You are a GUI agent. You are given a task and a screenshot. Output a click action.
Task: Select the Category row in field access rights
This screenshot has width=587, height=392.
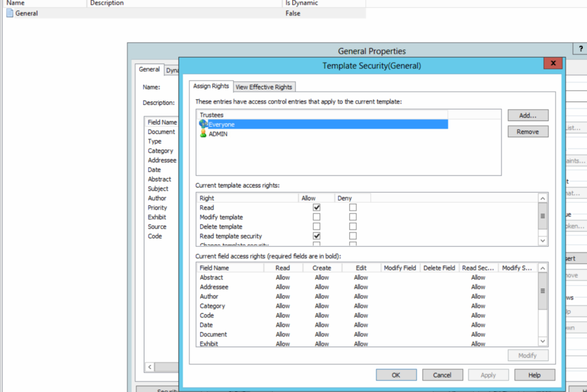[x=367, y=306]
